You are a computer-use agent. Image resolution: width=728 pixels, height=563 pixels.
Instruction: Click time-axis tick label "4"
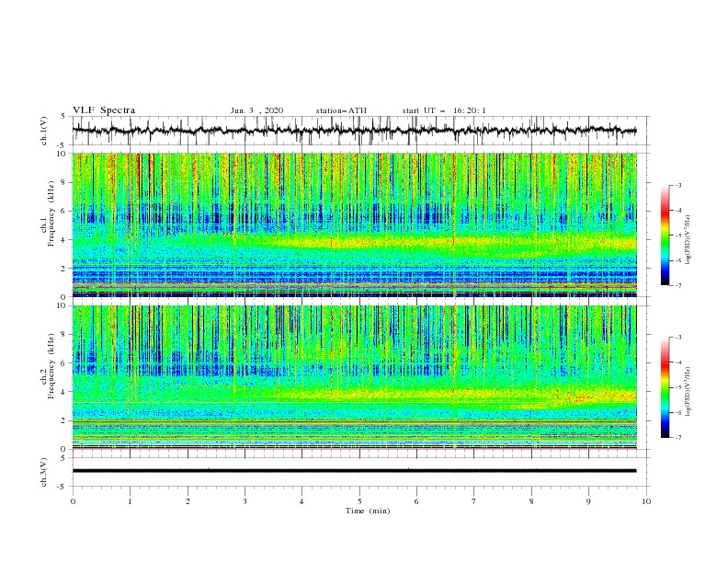(x=301, y=501)
